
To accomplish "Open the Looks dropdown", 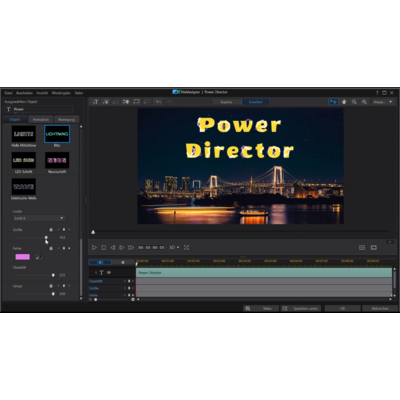I will coord(39,218).
